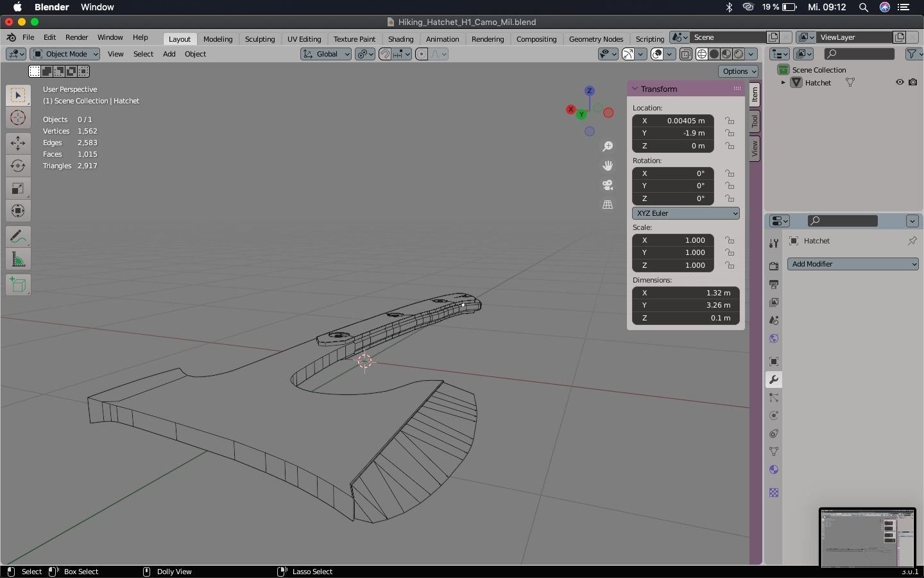The height and width of the screenshot is (578, 924).
Task: Open the viewport Options dropdown
Action: (x=739, y=71)
